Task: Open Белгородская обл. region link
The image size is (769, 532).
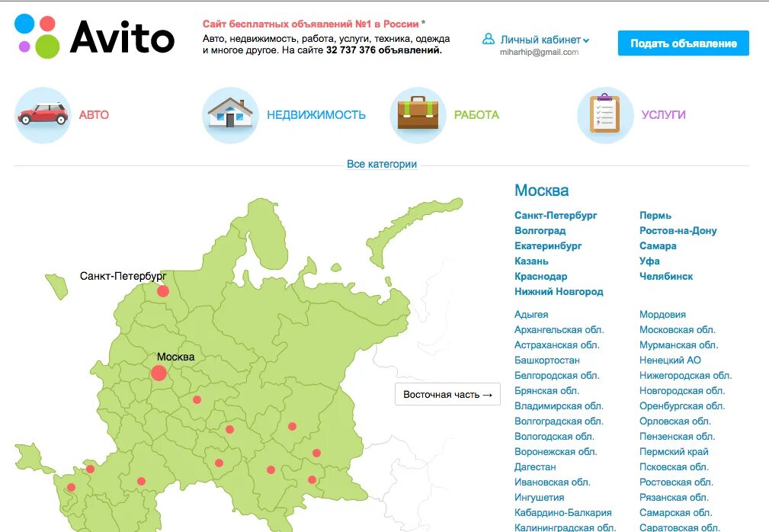Action: pos(556,375)
